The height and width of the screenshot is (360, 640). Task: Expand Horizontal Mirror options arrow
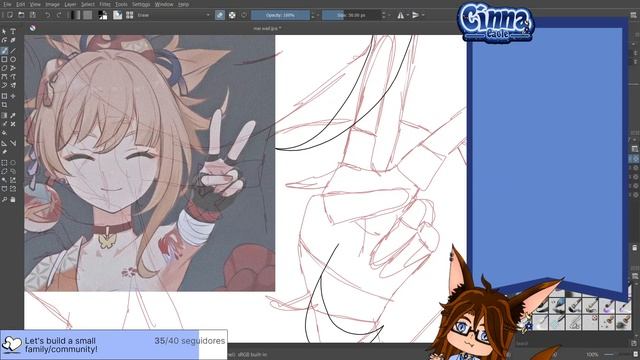(x=407, y=15)
